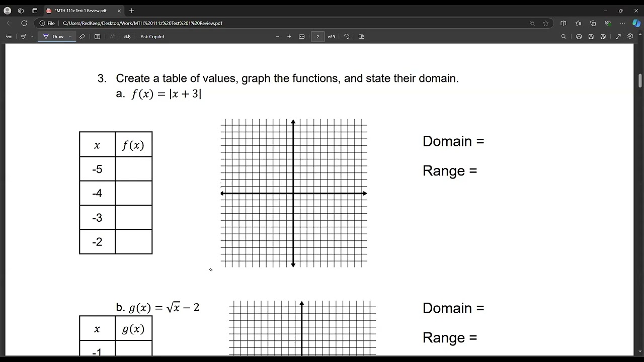
Task: Click the Fit to width icon
Action: [302, 37]
